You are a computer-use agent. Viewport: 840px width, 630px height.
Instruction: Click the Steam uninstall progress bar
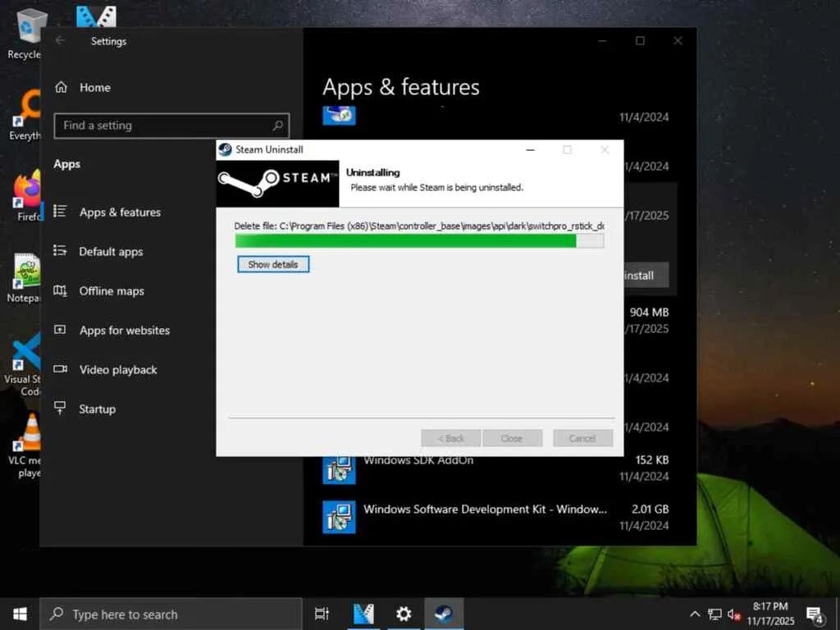pos(419,241)
